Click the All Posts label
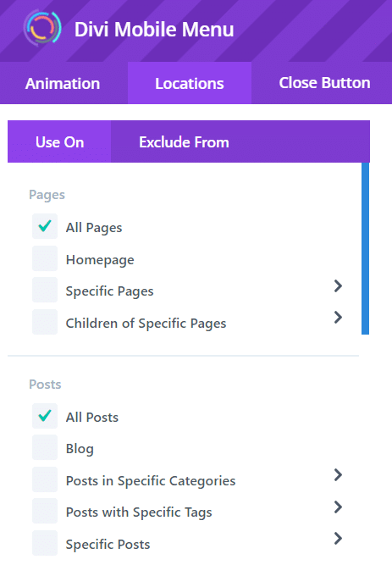The width and height of the screenshot is (392, 576). (x=92, y=418)
